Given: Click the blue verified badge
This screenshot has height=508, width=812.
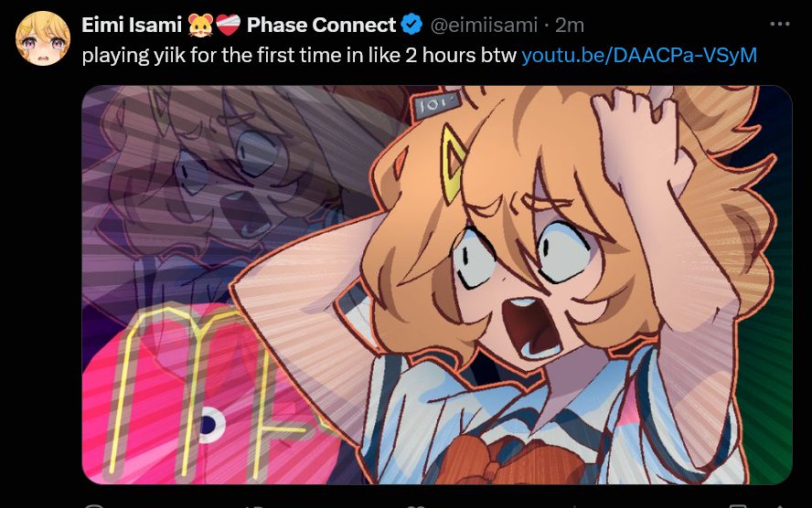Looking at the screenshot, I should [x=411, y=25].
